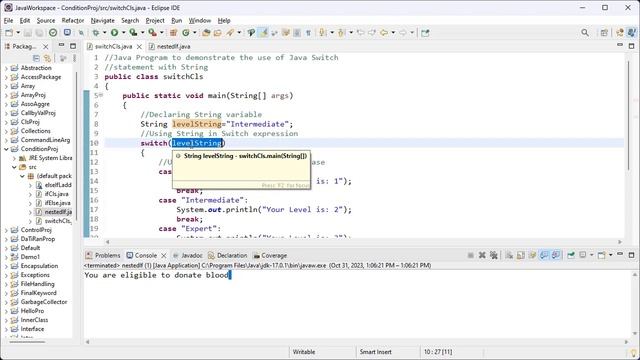Open the Window menu
The height and width of the screenshot is (360, 640).
point(200,20)
